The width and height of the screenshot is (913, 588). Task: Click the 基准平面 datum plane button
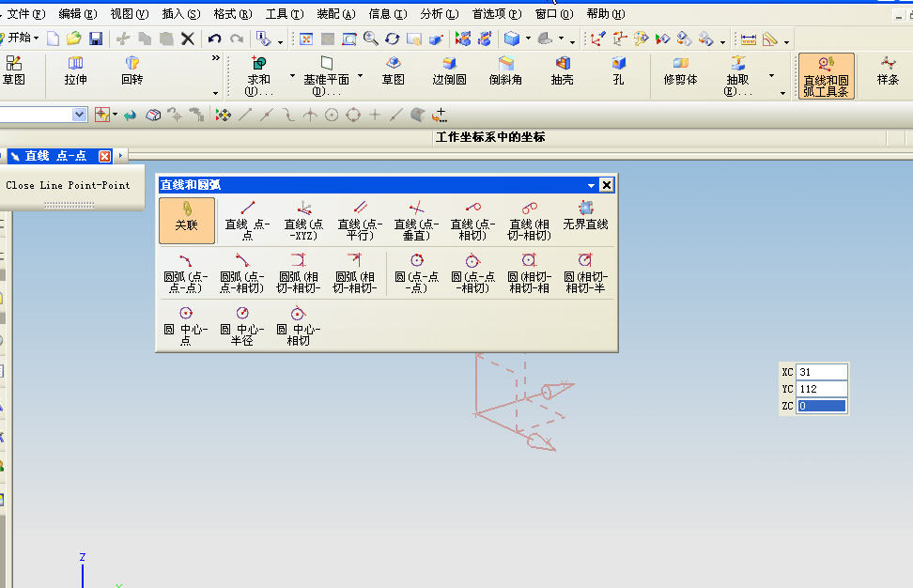[x=326, y=76]
